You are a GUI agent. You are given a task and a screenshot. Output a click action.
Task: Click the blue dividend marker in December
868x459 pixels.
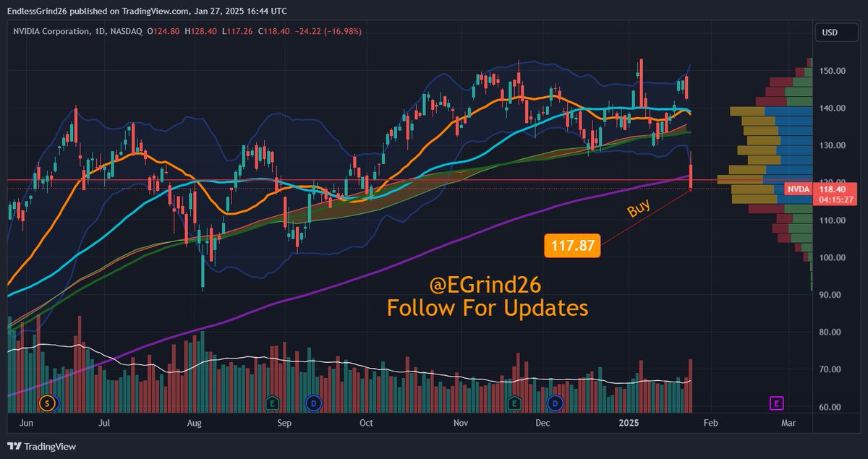pyautogui.click(x=555, y=402)
